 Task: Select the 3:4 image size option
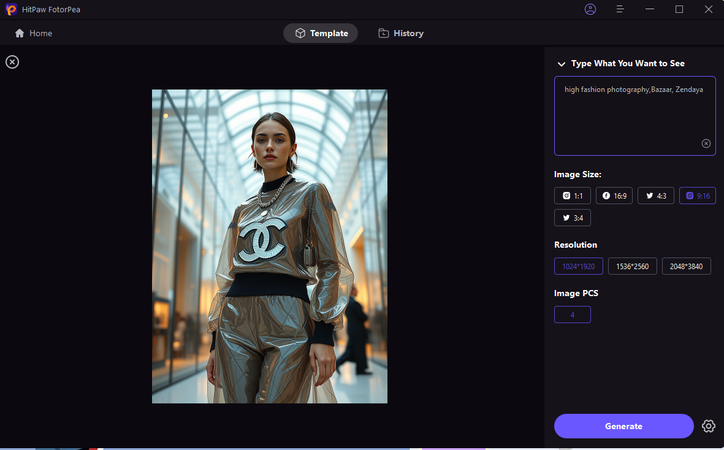573,217
